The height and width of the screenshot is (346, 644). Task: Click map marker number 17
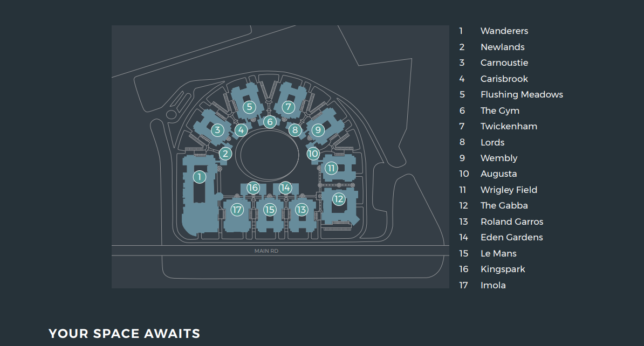tap(237, 210)
